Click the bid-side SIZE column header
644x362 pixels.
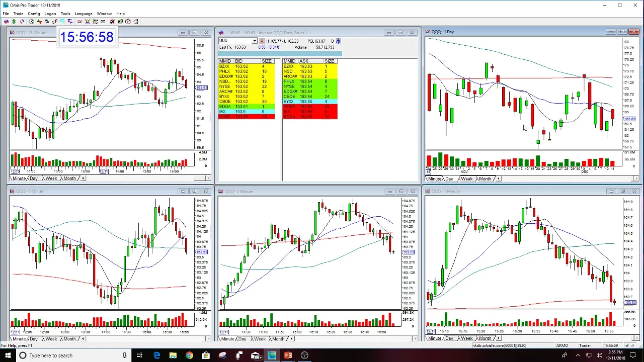pos(267,61)
